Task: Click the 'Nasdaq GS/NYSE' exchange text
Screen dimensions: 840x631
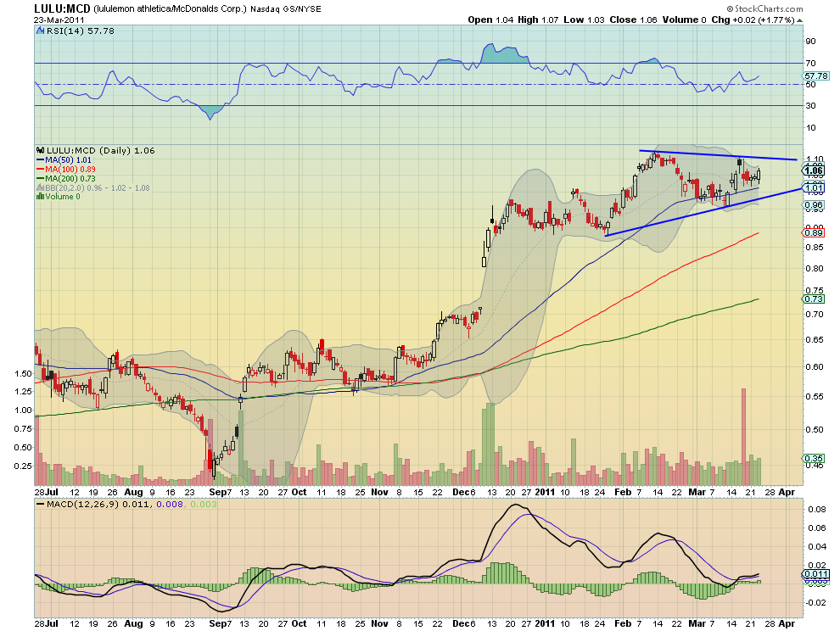Action: click(286, 9)
